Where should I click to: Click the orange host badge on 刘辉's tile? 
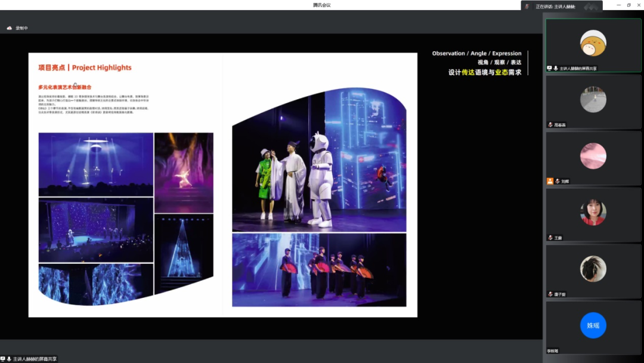[x=550, y=181]
